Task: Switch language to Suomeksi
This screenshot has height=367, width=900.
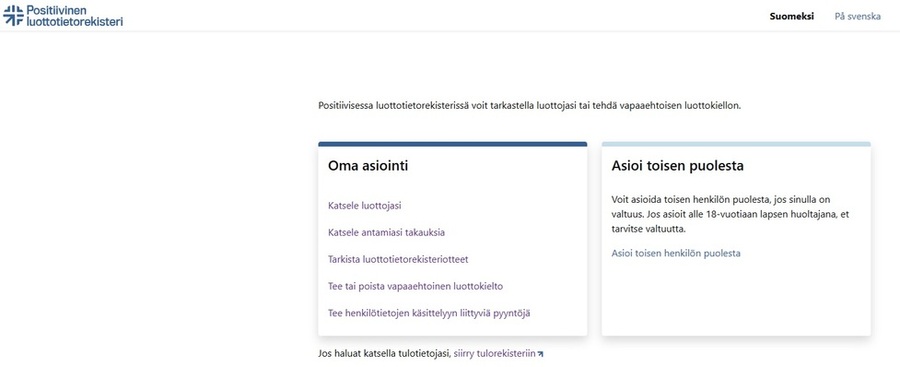Action: pos(792,16)
